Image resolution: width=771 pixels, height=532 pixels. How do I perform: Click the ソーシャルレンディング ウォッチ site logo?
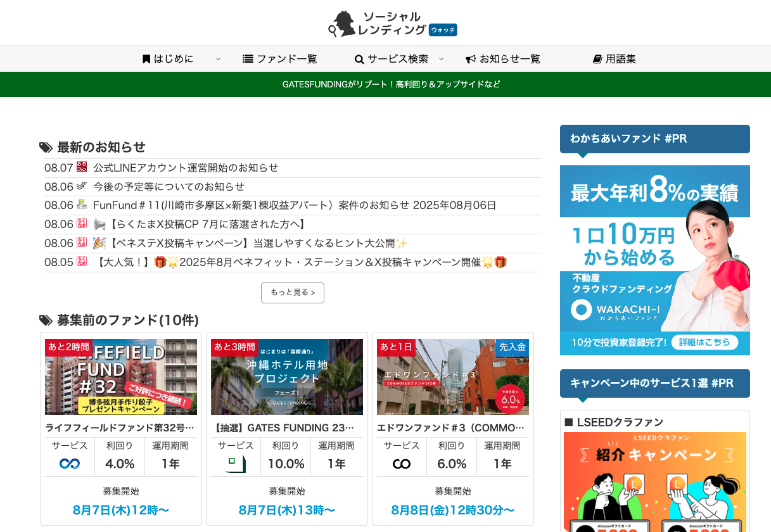click(x=393, y=23)
